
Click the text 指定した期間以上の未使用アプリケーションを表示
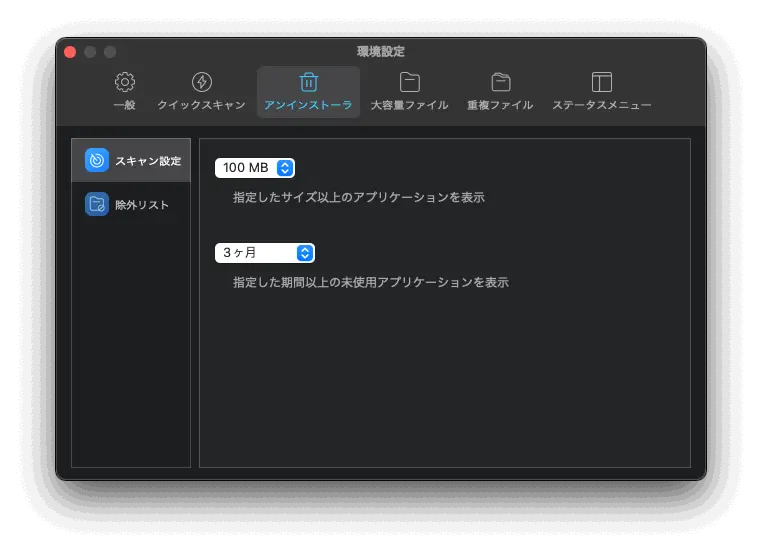(371, 282)
